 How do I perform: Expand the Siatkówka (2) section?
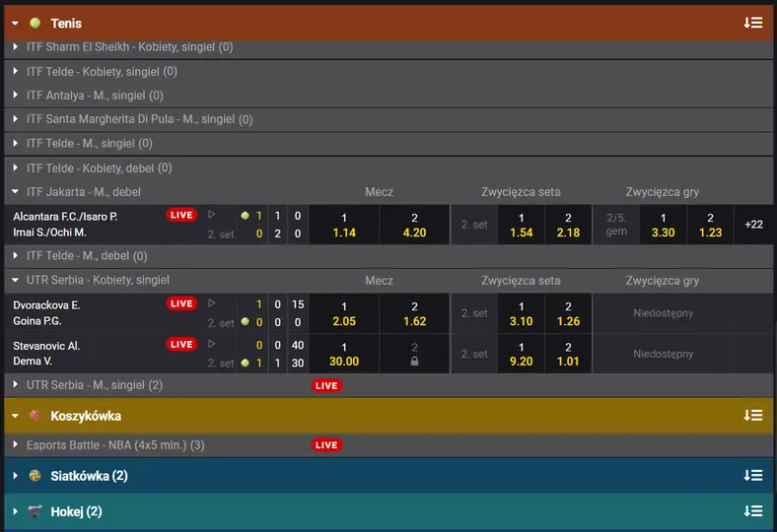(x=16, y=476)
